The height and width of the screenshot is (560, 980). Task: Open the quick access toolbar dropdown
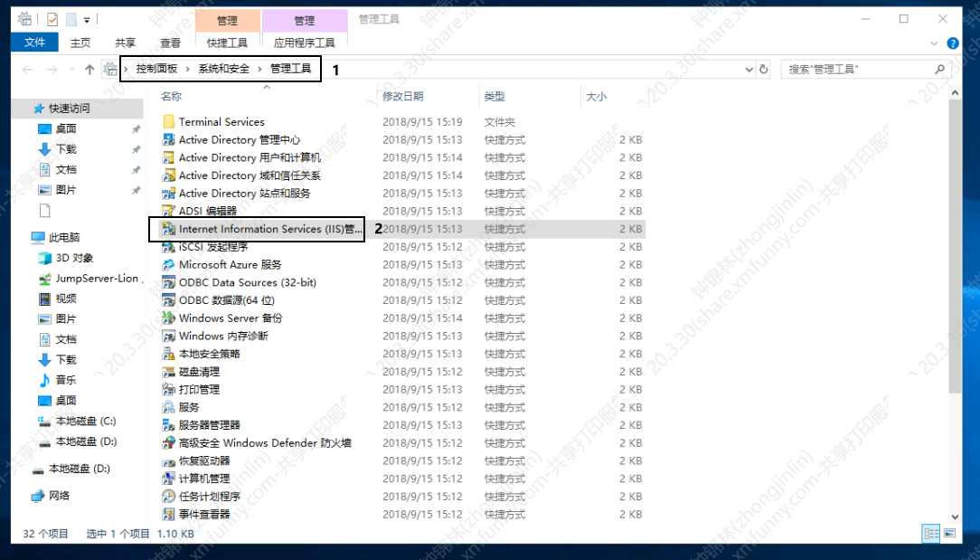pos(87,19)
